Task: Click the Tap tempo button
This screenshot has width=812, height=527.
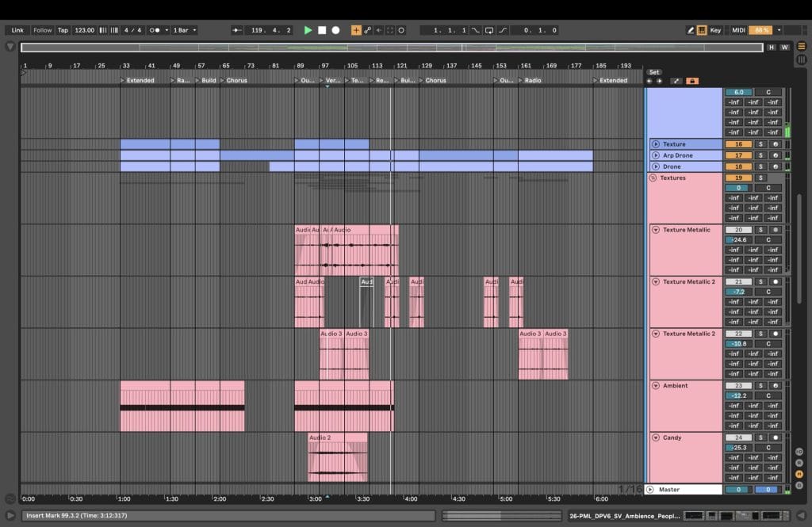Action: (63, 30)
